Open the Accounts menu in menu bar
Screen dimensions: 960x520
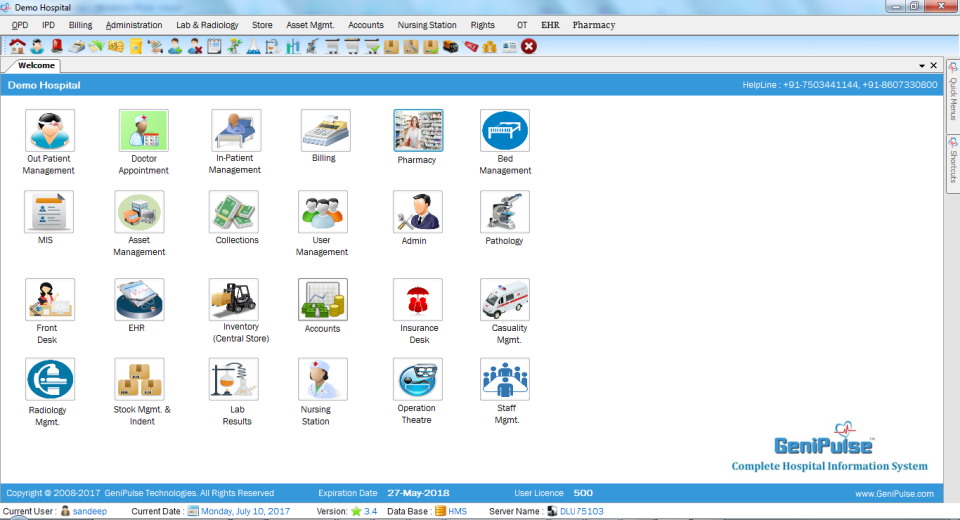[366, 25]
